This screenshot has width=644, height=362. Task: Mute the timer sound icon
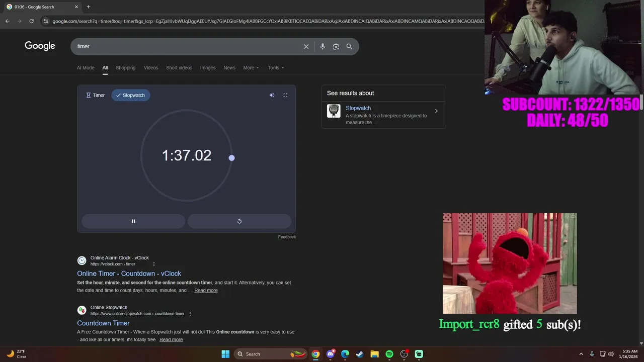[x=272, y=95]
